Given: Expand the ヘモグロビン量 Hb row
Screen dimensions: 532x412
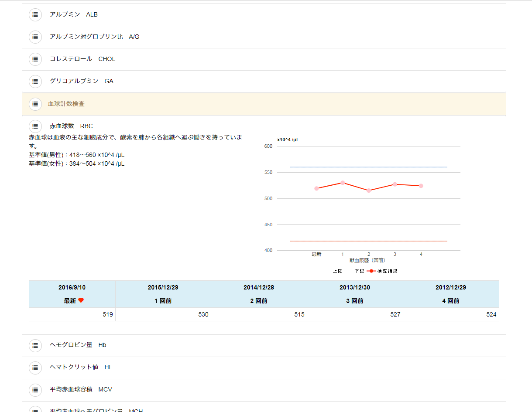Looking at the screenshot, I should tap(78, 345).
